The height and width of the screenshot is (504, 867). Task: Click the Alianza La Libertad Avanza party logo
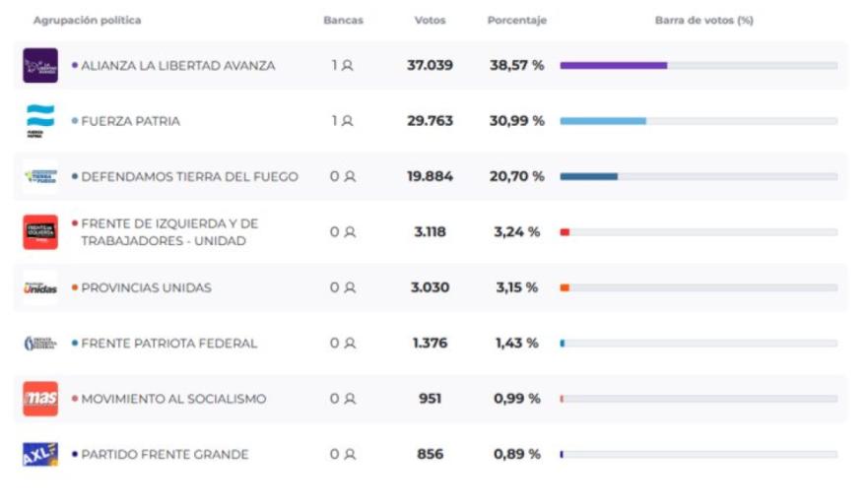click(40, 66)
